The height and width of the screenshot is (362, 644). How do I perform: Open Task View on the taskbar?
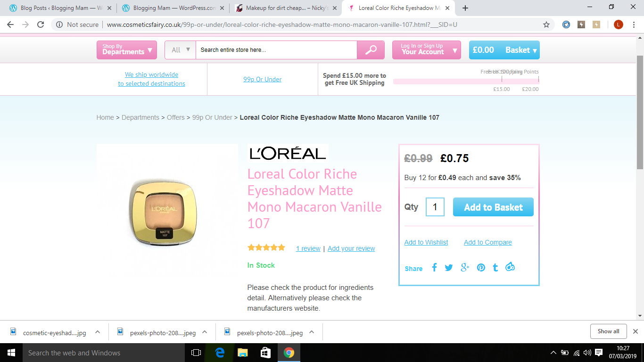196,353
